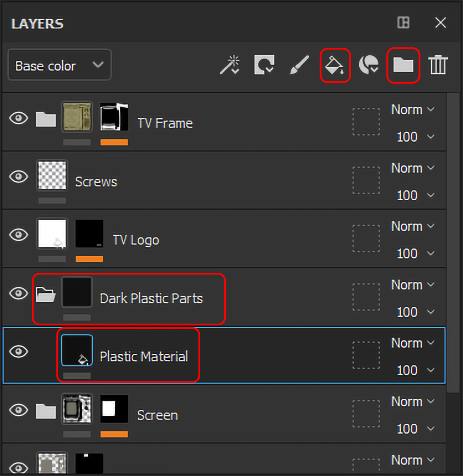Screen dimensions: 463x476
Task: Select the Screen mask thumbnail
Action: [114, 409]
